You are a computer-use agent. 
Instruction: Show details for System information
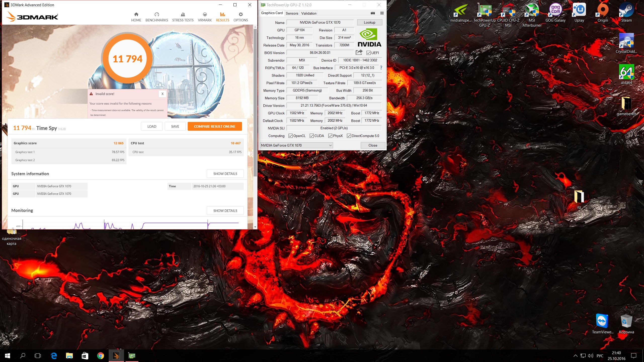(x=225, y=174)
